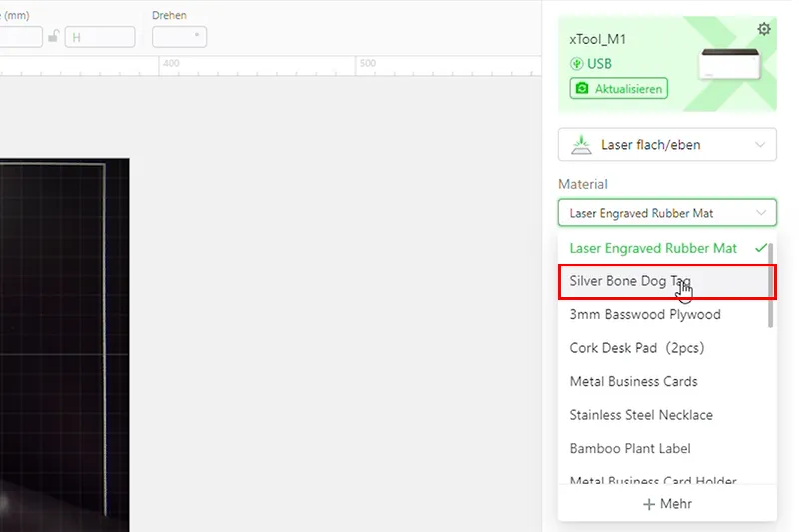Click the camera preview on the canvas
This screenshot has height=532, width=799.
(64, 344)
